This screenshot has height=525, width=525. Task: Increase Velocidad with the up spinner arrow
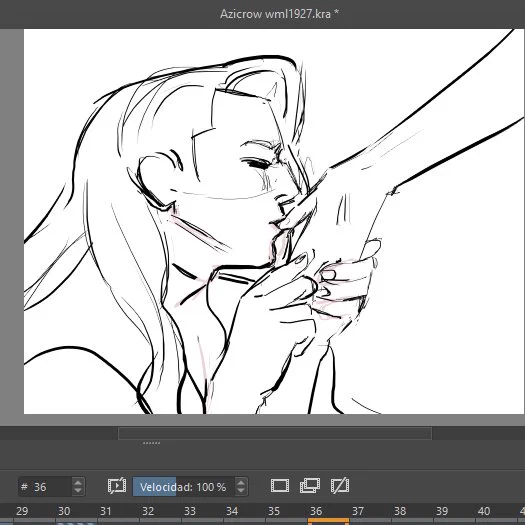[x=241, y=482]
